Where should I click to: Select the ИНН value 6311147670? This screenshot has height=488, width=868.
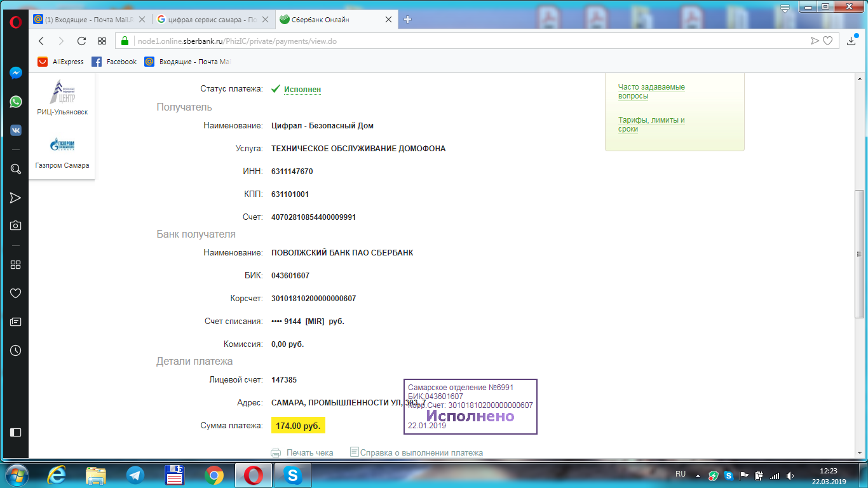click(x=292, y=172)
